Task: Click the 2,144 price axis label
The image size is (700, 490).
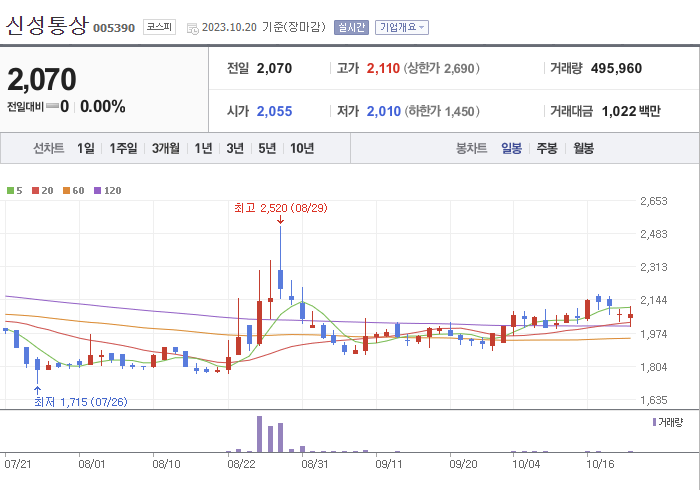Action: click(x=654, y=300)
